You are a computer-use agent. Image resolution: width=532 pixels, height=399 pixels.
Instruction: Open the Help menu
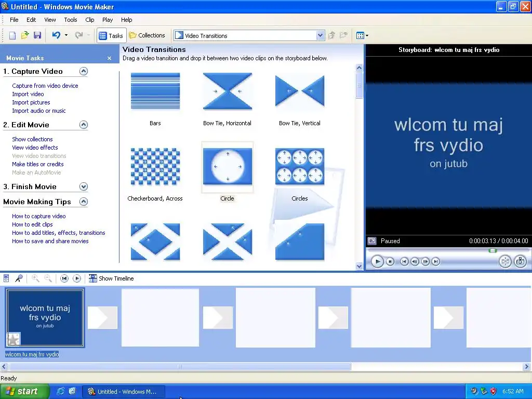tap(127, 20)
